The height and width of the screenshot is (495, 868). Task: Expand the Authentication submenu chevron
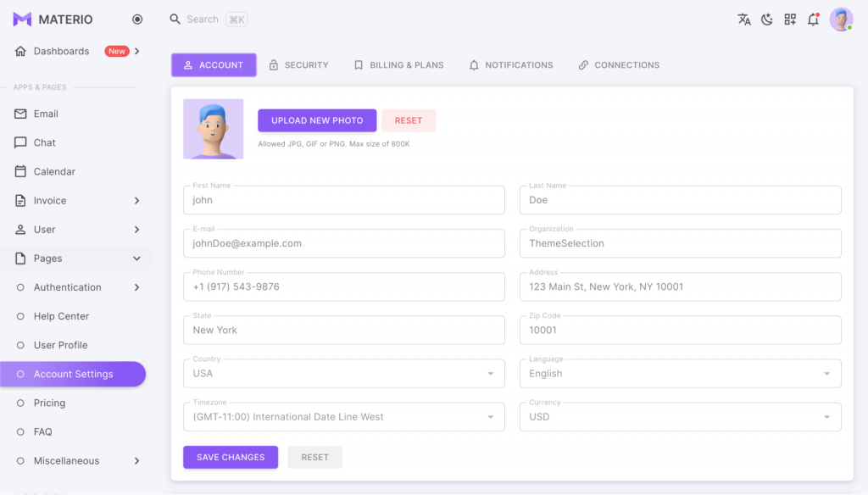pyautogui.click(x=136, y=287)
